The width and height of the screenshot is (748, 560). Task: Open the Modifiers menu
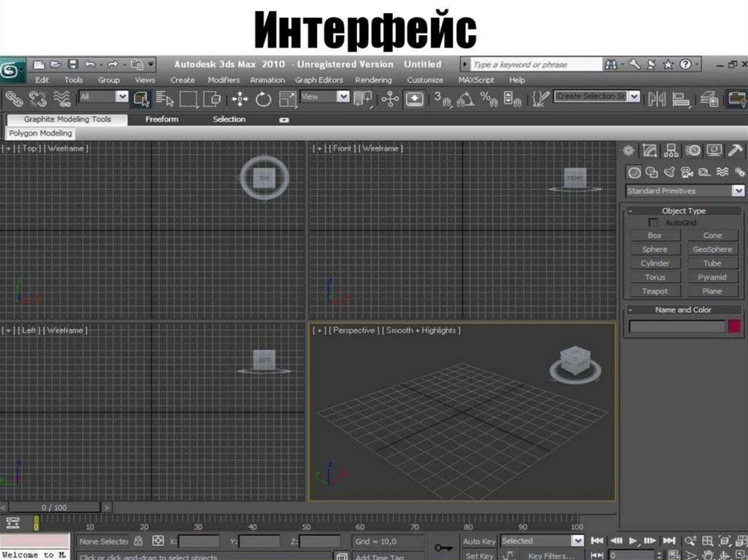(224, 80)
